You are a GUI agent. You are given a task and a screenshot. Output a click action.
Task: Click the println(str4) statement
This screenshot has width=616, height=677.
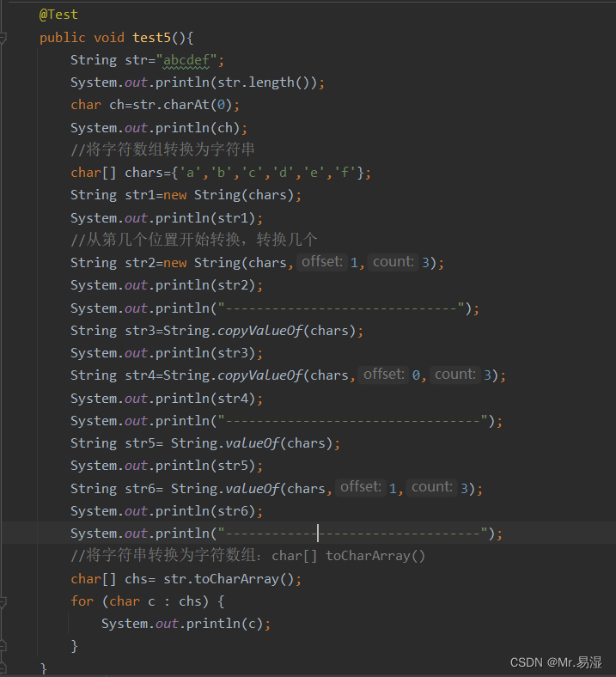coord(167,399)
